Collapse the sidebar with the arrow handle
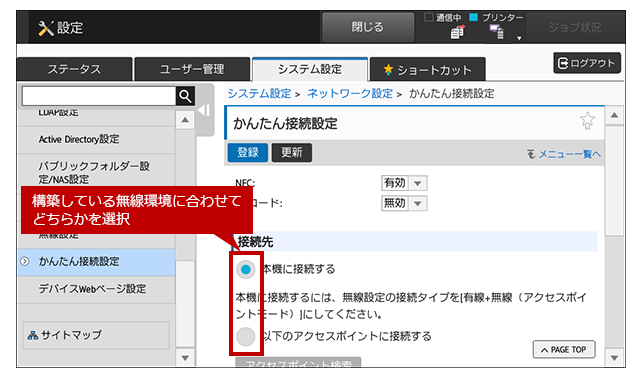 (204, 111)
